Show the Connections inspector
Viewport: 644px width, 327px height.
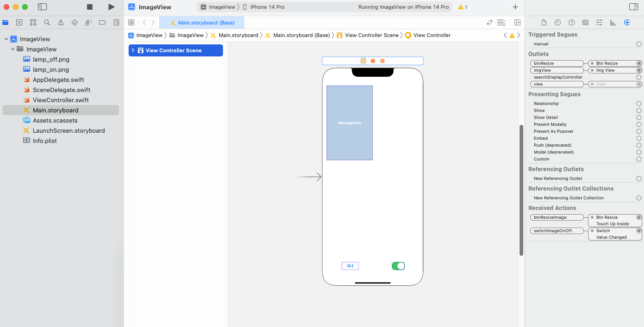point(627,22)
